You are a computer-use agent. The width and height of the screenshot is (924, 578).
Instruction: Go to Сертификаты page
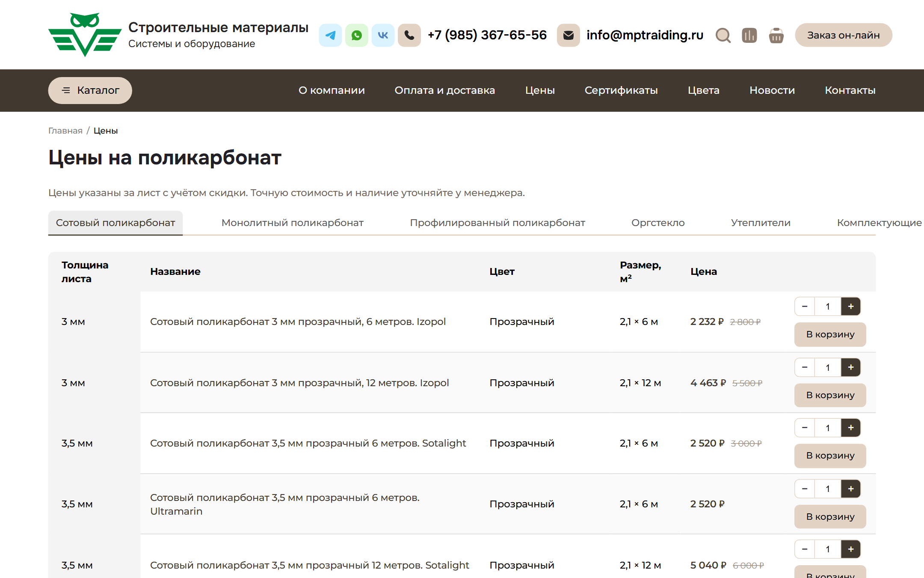[621, 90]
